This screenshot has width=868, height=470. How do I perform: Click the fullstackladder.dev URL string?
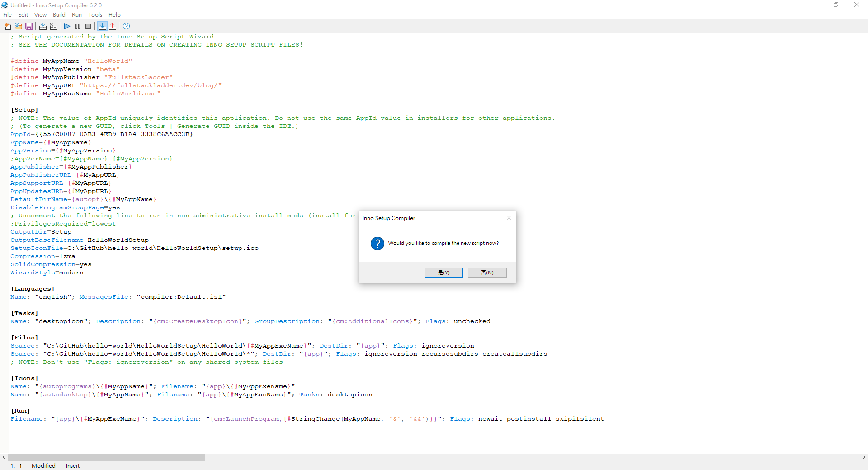(151, 85)
